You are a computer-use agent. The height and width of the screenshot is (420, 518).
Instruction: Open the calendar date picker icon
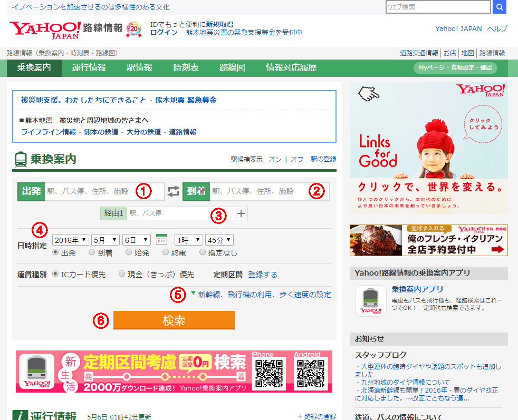[x=161, y=240]
